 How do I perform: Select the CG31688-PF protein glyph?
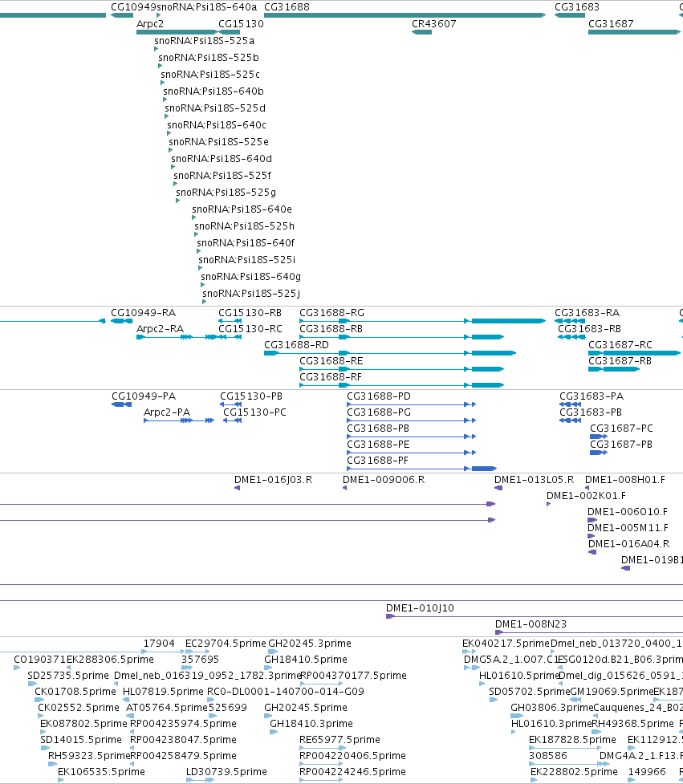pyautogui.click(x=421, y=469)
